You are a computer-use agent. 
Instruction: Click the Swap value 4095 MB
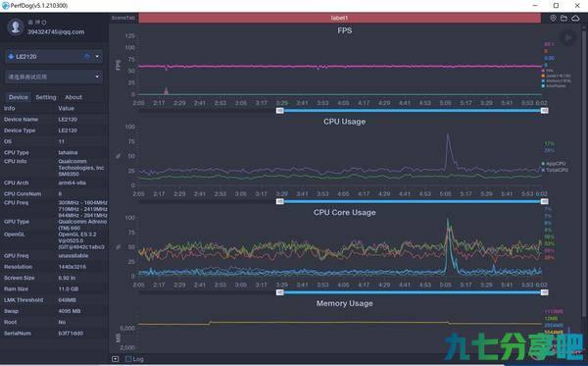tap(70, 311)
